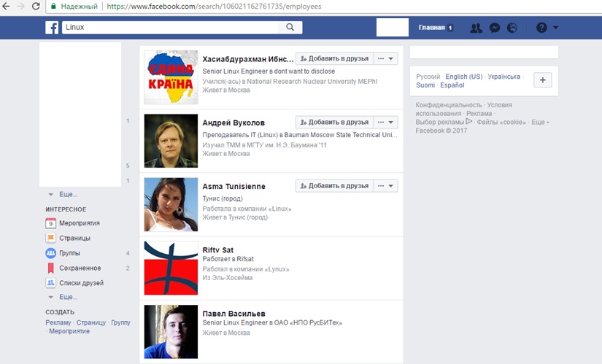Expand Еще above Интересное section
Screen dimensions: 602x364
click(68, 194)
